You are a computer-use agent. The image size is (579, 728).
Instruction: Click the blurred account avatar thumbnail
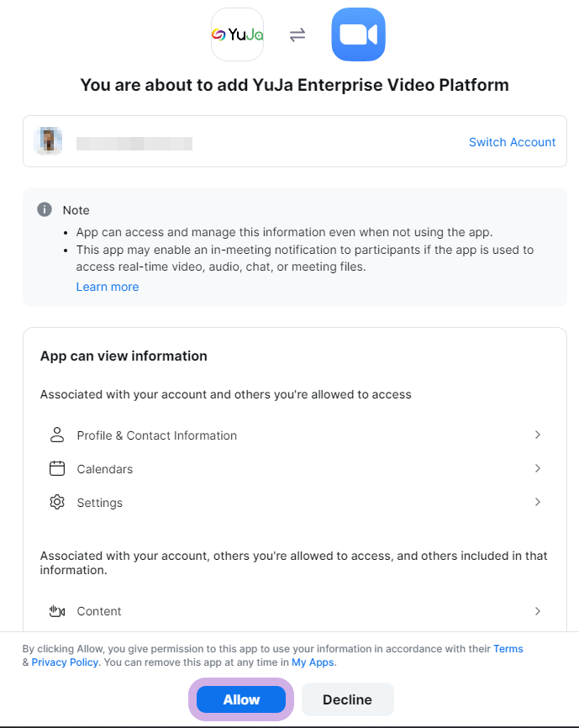48,140
